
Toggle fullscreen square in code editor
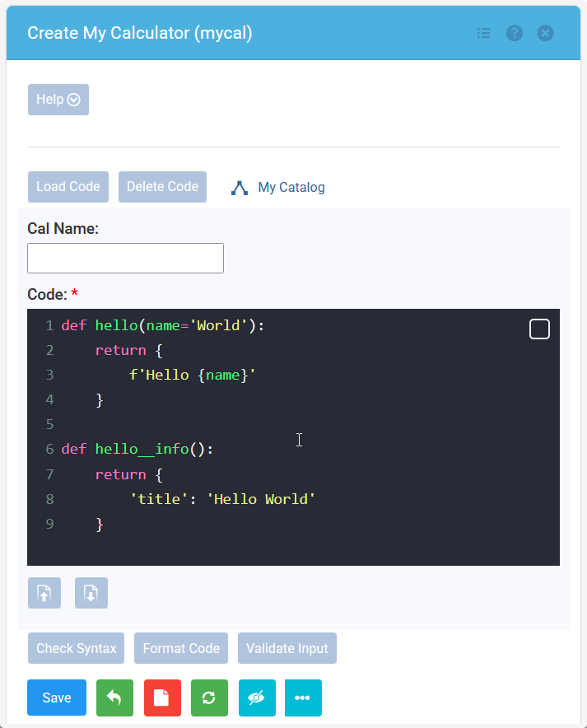(539, 329)
